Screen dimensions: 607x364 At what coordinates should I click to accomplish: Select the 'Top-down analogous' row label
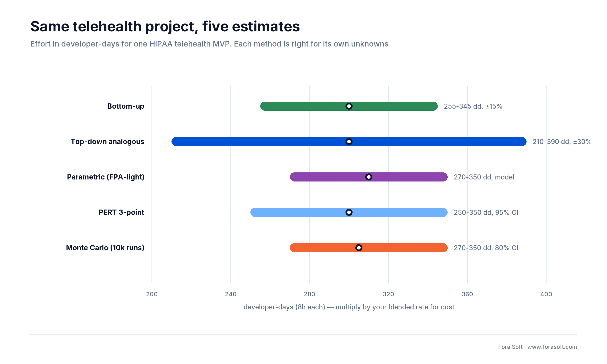[x=107, y=142]
